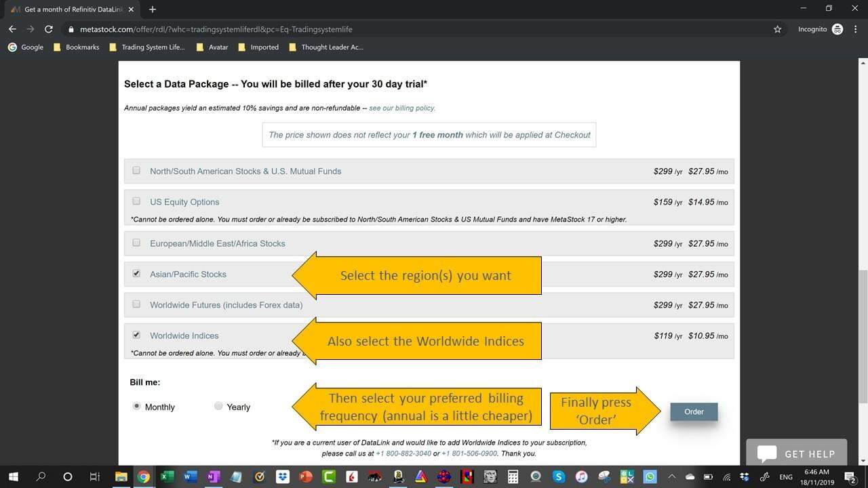This screenshot has width=868, height=488.
Task: Go back to the previous page
Action: tap(12, 29)
